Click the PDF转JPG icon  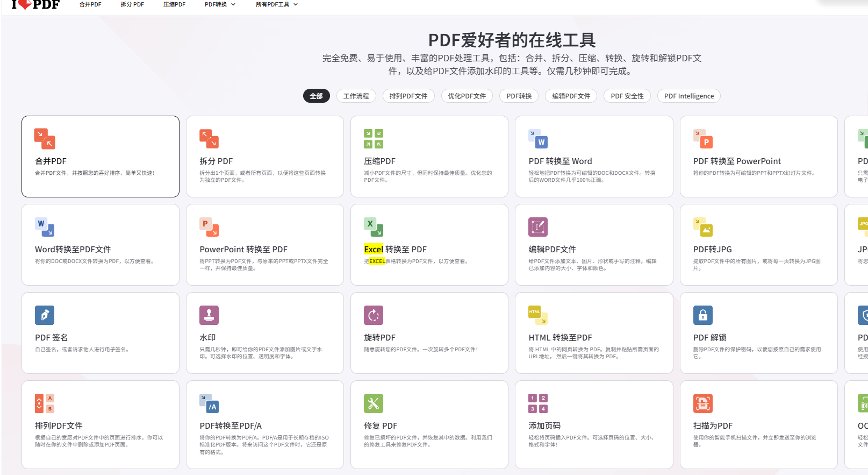coord(703,227)
